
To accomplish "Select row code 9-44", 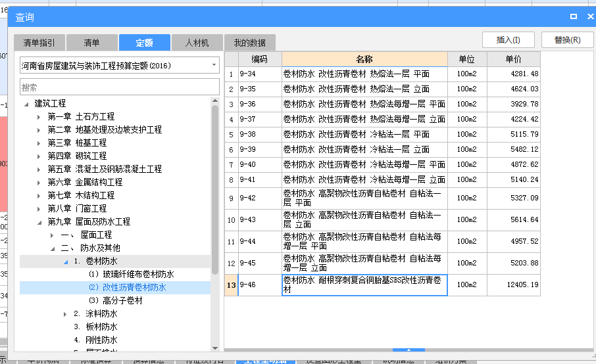I will point(260,241).
